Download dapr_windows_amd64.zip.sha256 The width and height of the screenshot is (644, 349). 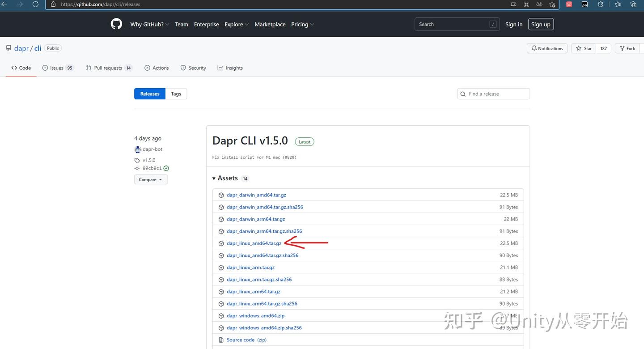click(x=264, y=328)
